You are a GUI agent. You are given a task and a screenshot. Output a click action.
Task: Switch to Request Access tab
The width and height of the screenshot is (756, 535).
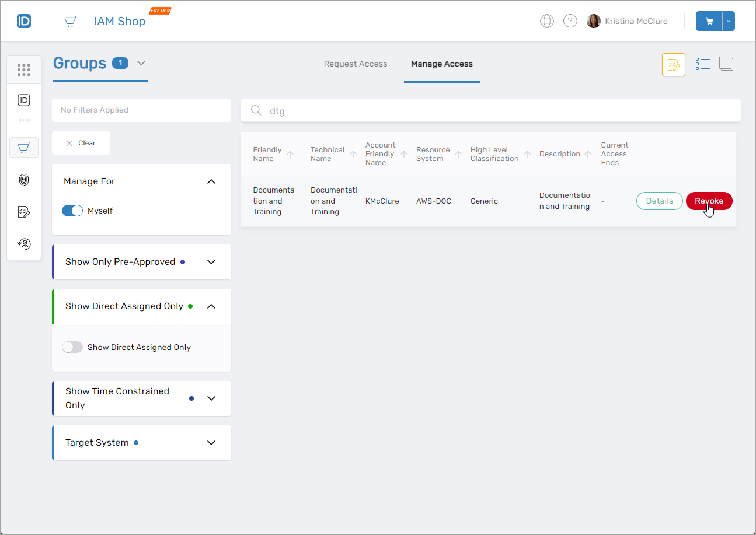pyautogui.click(x=356, y=64)
